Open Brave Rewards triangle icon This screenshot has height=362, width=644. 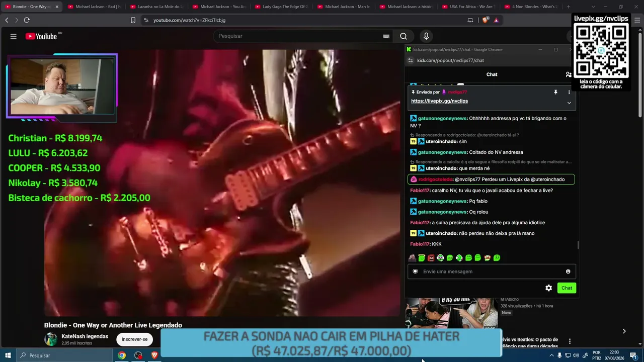pos(496,20)
